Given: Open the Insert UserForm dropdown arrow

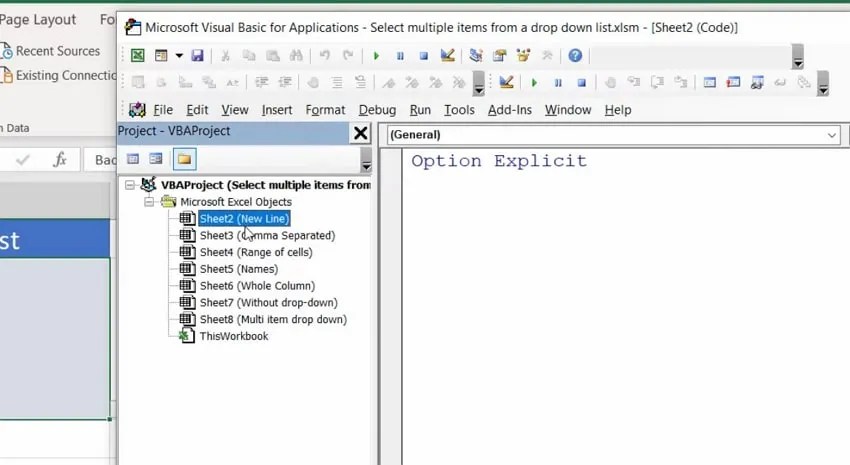Looking at the screenshot, I should pos(179,55).
